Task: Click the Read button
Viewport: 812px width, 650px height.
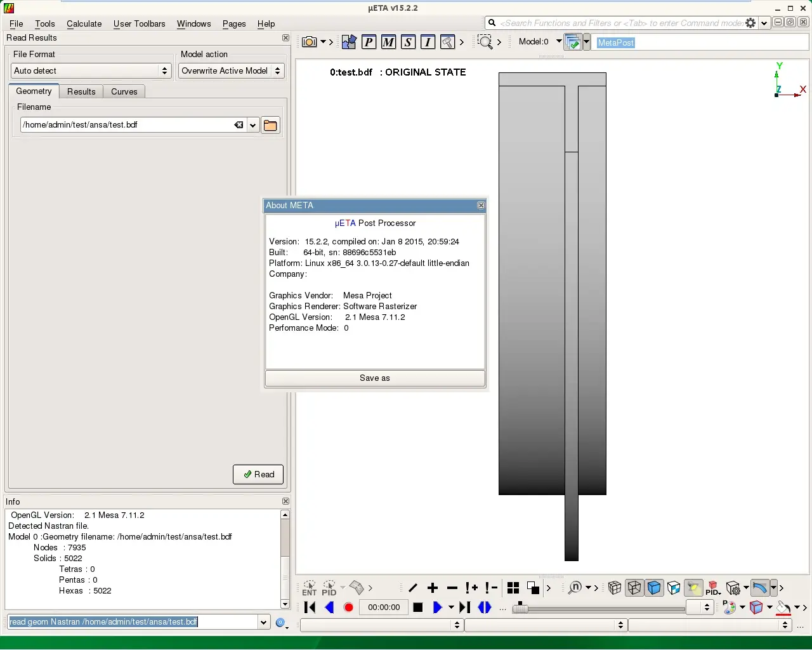Action: pyautogui.click(x=258, y=474)
